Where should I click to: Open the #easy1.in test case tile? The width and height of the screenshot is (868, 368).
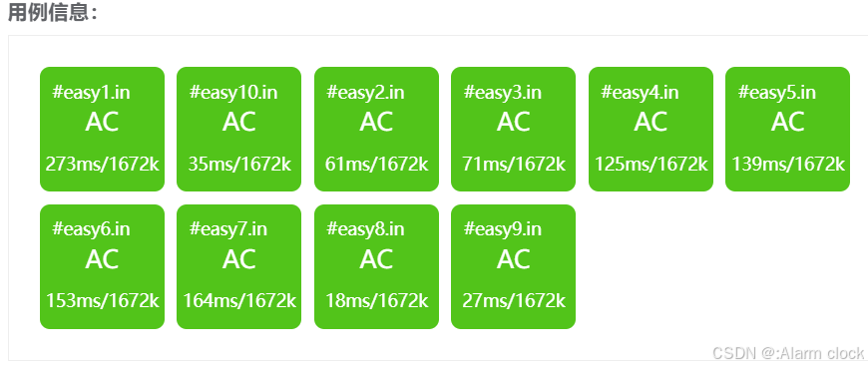[x=103, y=129]
